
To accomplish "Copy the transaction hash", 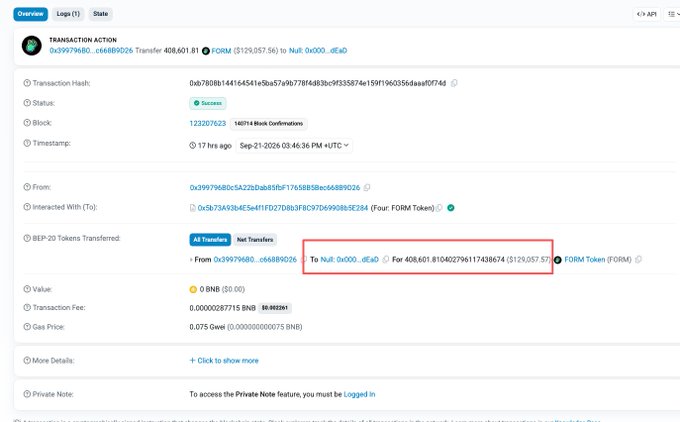I will 454,83.
